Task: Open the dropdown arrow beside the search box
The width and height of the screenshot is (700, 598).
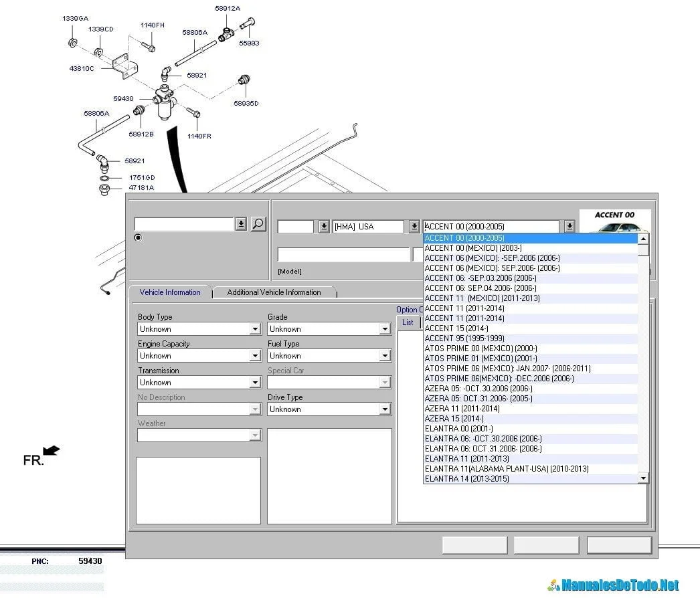Action: [241, 224]
